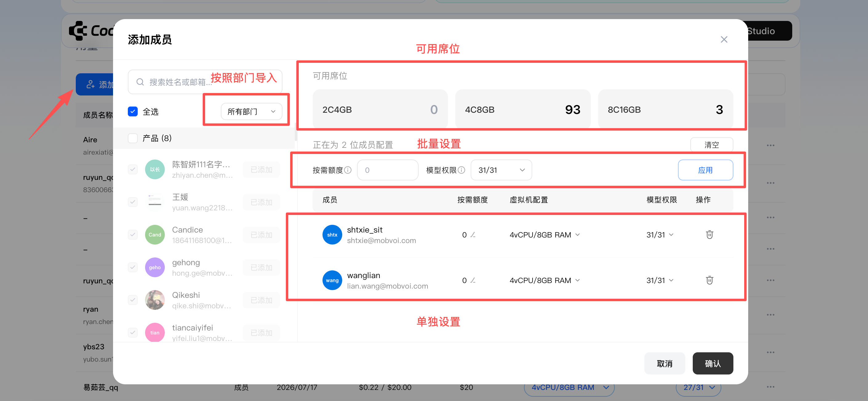Click the 虚拟机配置 column header
Screen dimensions: 868x401
click(x=529, y=200)
